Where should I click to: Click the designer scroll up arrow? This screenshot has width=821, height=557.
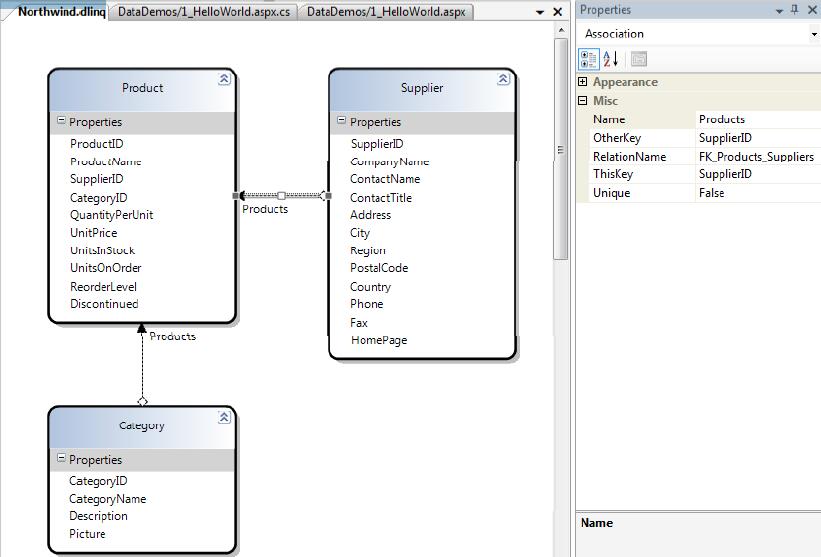561,30
